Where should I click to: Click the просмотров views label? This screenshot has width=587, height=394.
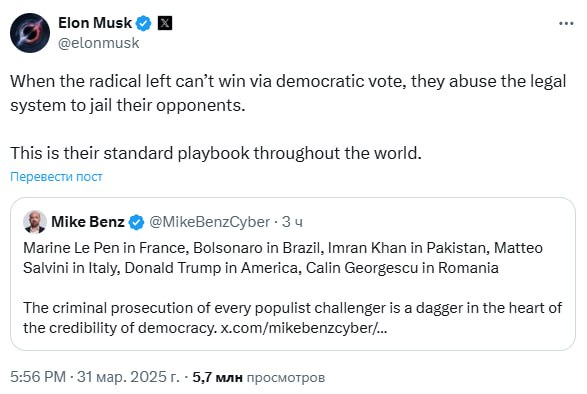click(286, 378)
